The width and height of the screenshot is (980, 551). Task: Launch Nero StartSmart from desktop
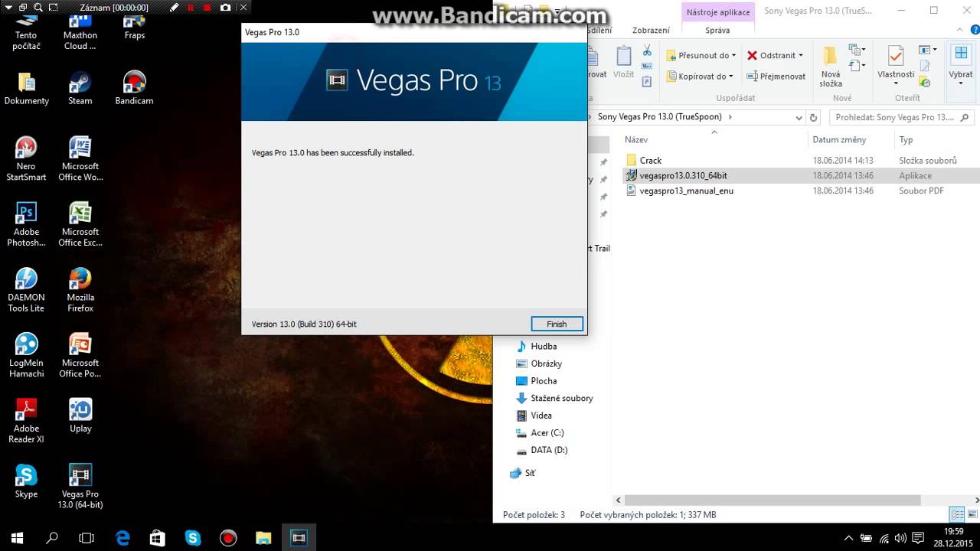point(26,158)
